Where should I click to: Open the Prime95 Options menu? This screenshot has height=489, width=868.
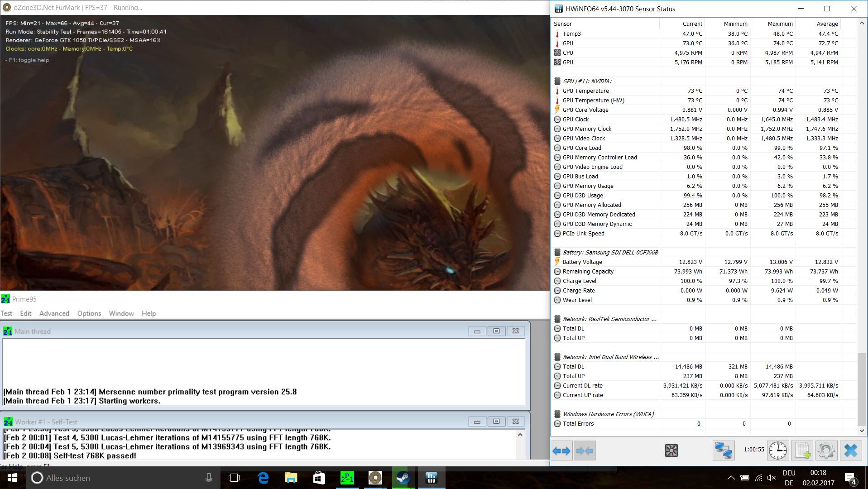(x=89, y=313)
